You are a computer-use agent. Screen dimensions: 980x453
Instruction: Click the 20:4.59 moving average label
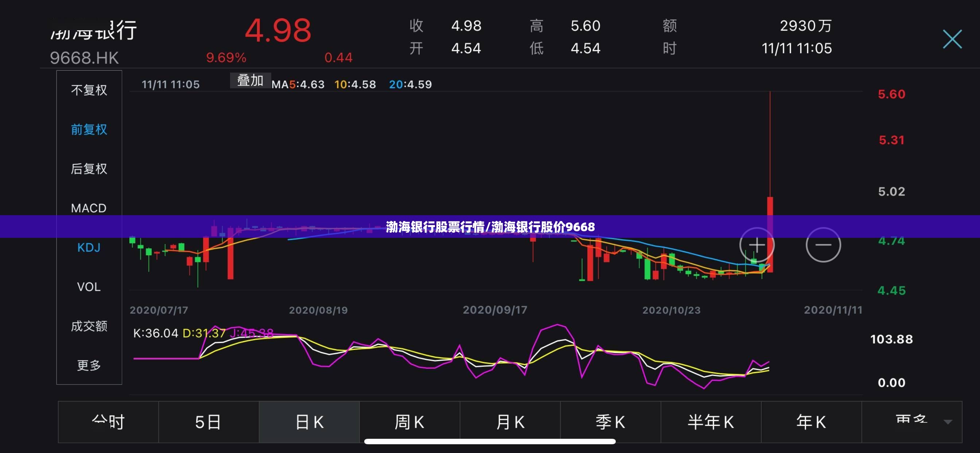(x=411, y=84)
